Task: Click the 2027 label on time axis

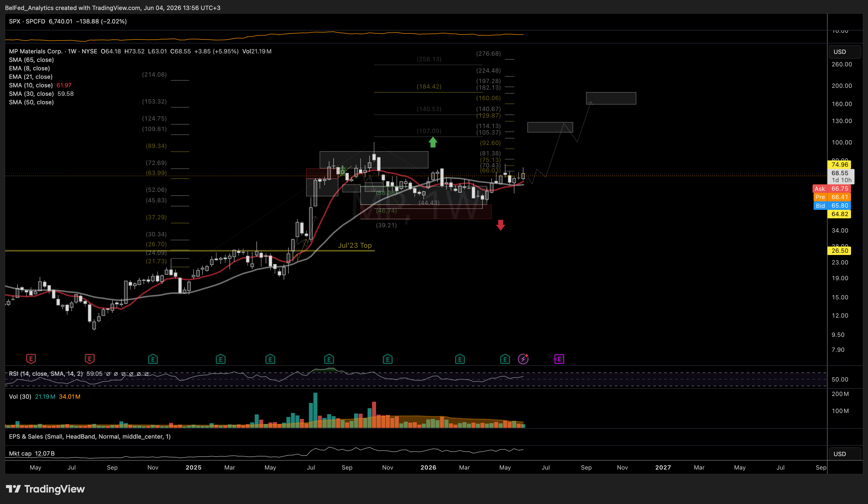Action: 663,468
